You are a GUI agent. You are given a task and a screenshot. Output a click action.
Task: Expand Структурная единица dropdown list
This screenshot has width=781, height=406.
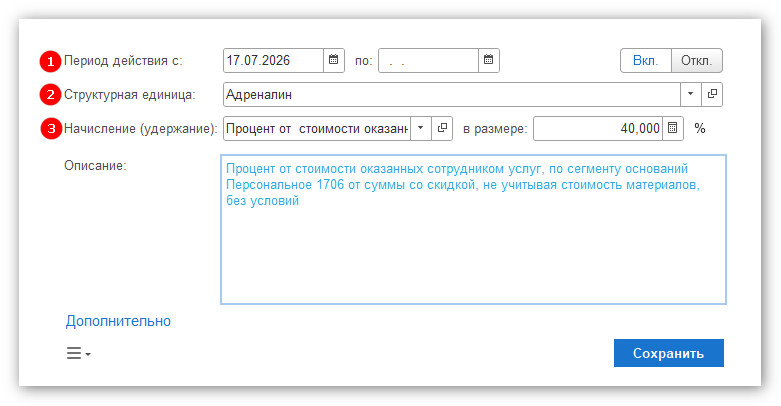pos(690,94)
